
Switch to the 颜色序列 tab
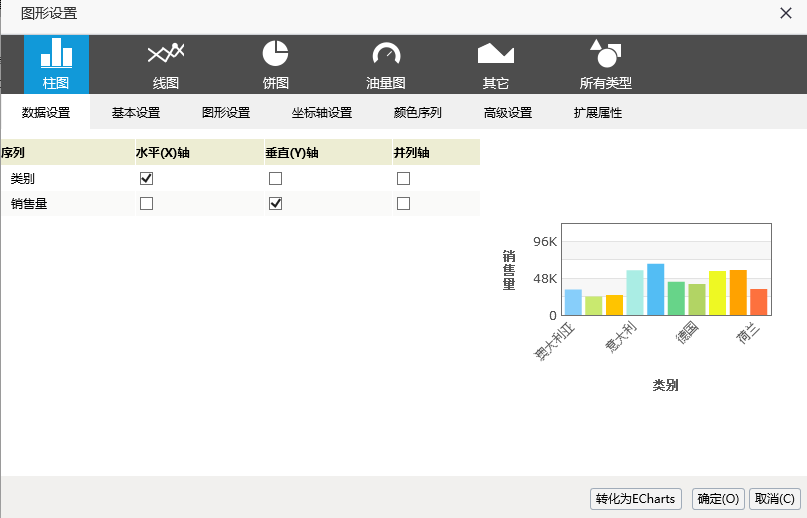point(417,112)
